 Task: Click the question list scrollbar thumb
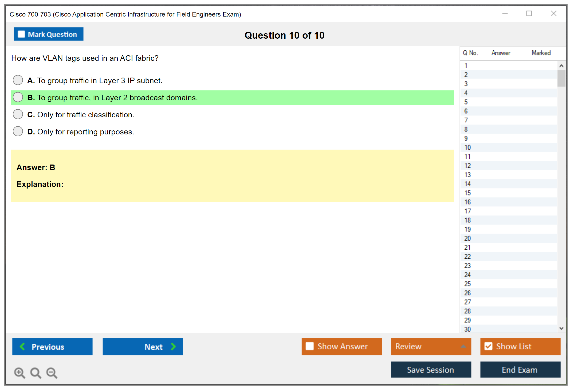(x=561, y=78)
